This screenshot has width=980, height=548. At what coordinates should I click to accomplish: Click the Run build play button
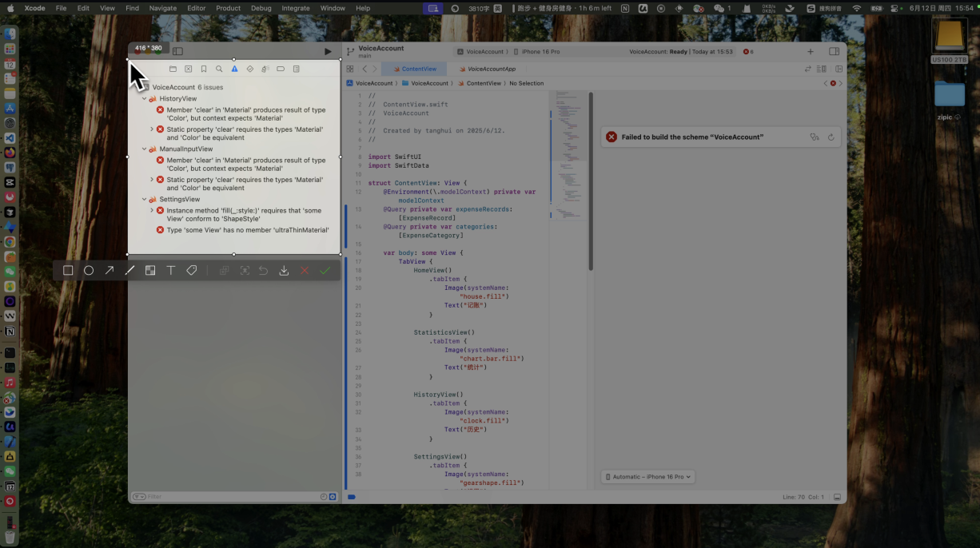(328, 52)
